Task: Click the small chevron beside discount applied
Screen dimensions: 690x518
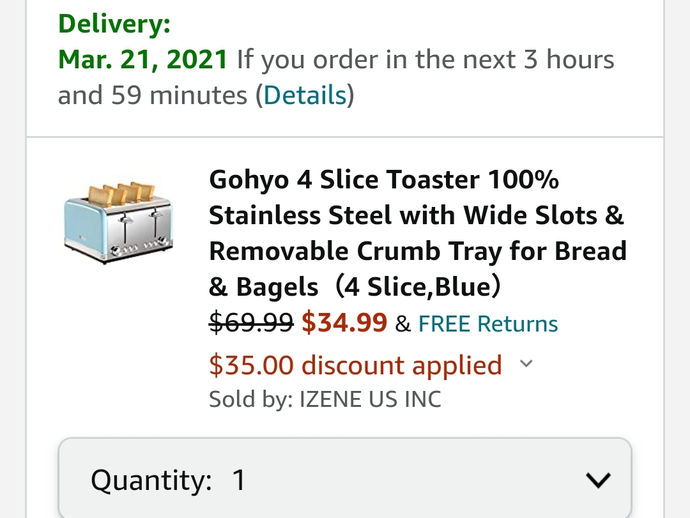Action: [527, 365]
